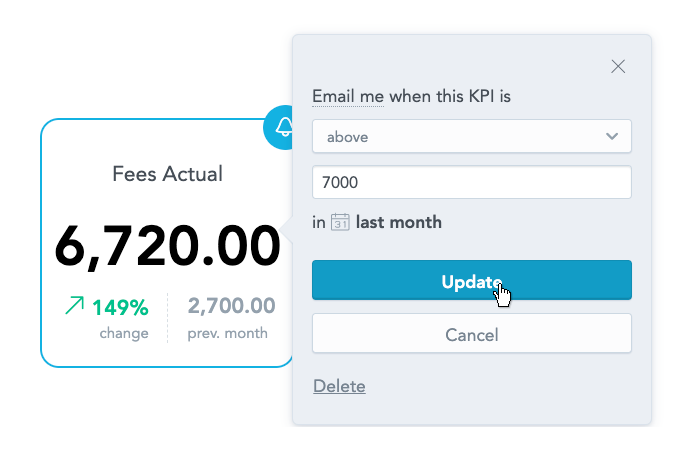Screen dimensions: 688x458
Task: Expand the chevron arrow of above dropdown
Action: click(x=612, y=136)
